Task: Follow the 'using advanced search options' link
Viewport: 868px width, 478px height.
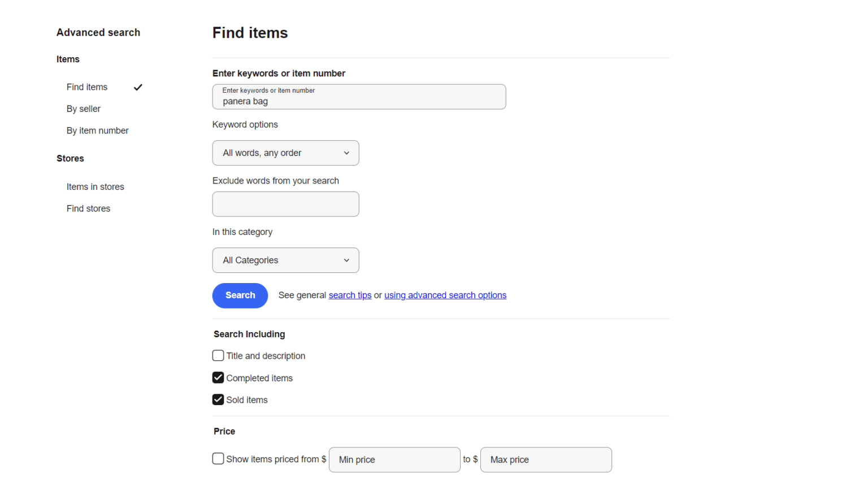Action: click(445, 295)
